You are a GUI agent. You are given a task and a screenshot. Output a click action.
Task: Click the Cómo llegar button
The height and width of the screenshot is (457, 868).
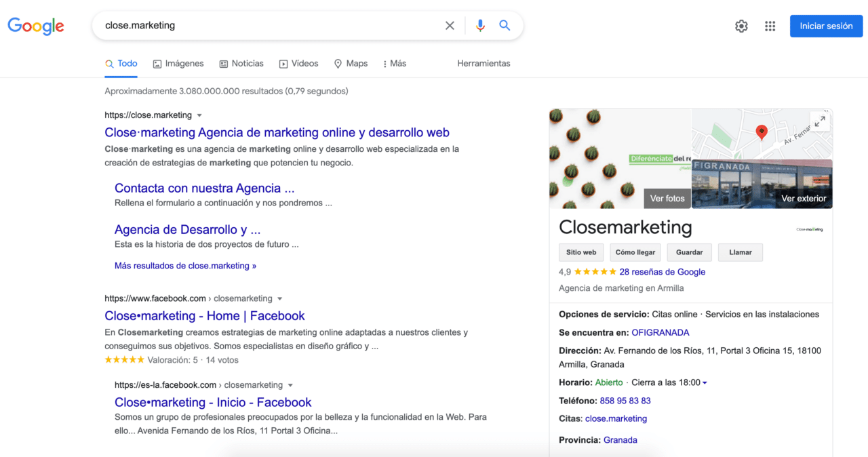click(635, 252)
